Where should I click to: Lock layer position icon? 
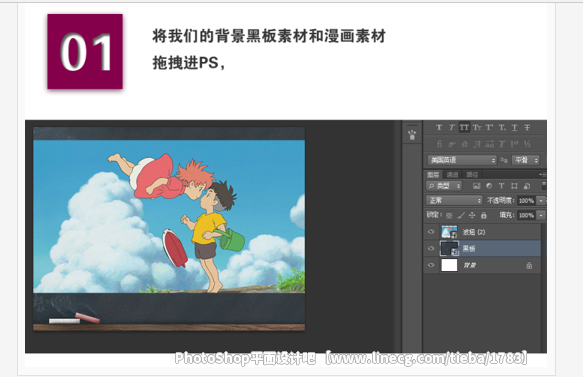coord(472,215)
